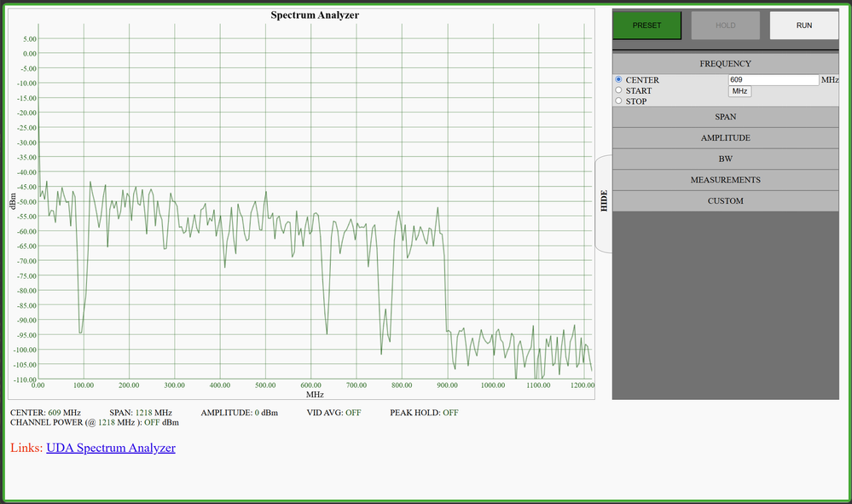
Task: Select the CENTER frequency radio button
Action: [x=619, y=79]
